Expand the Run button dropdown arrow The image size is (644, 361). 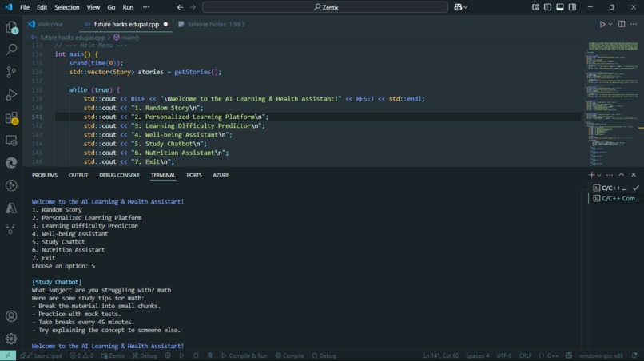pyautogui.click(x=610, y=24)
